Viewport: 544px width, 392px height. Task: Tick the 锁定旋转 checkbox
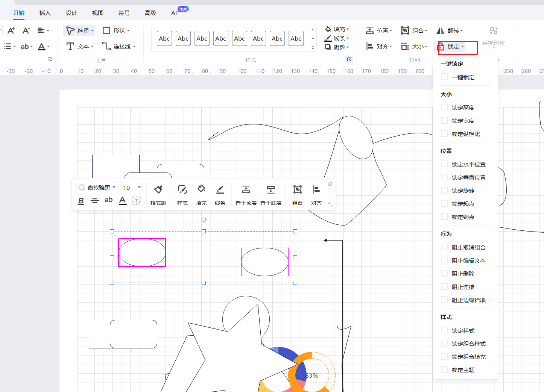click(x=444, y=191)
